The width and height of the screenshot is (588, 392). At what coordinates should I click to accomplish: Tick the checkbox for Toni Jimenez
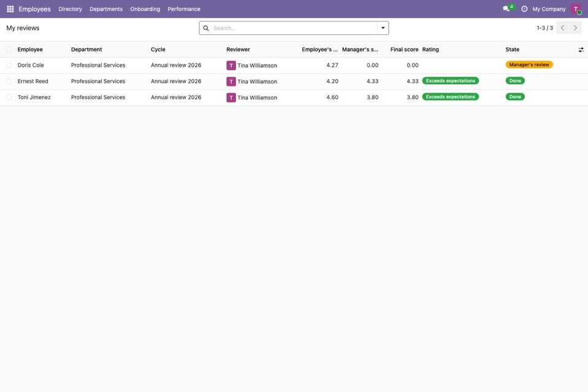9,98
